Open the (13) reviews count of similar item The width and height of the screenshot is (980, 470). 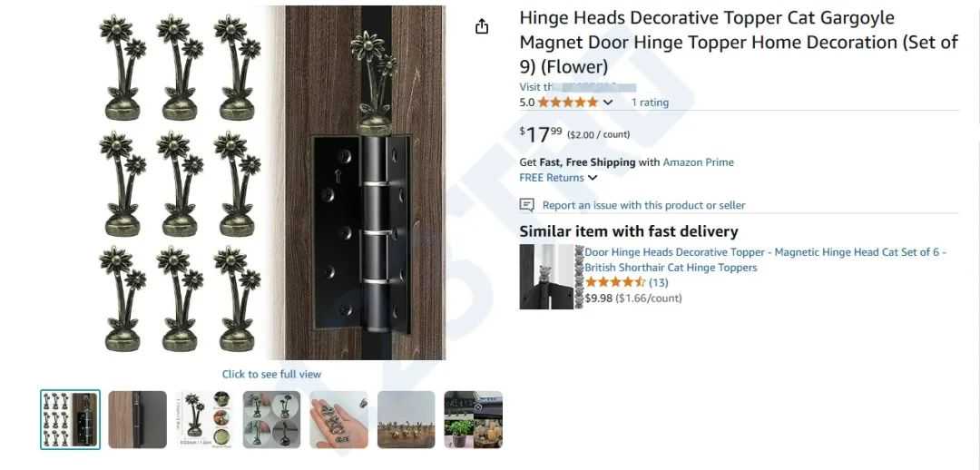pyautogui.click(x=658, y=282)
